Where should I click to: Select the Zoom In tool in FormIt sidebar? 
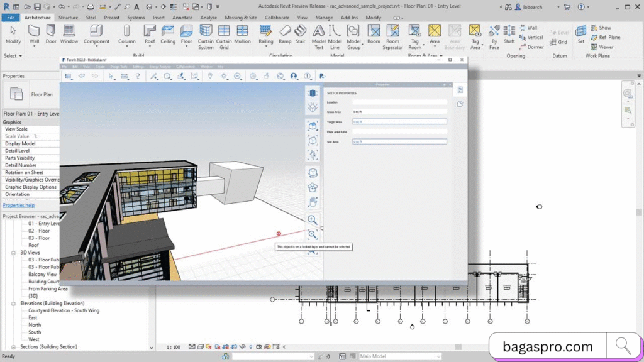(313, 220)
